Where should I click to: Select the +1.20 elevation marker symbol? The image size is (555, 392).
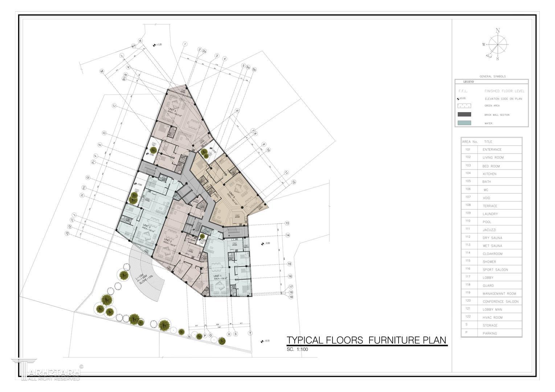(155, 45)
